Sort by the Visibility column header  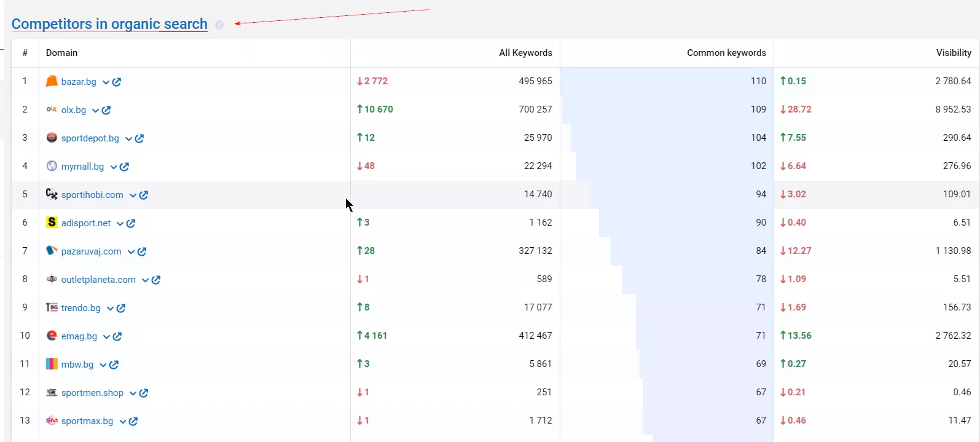(954, 53)
